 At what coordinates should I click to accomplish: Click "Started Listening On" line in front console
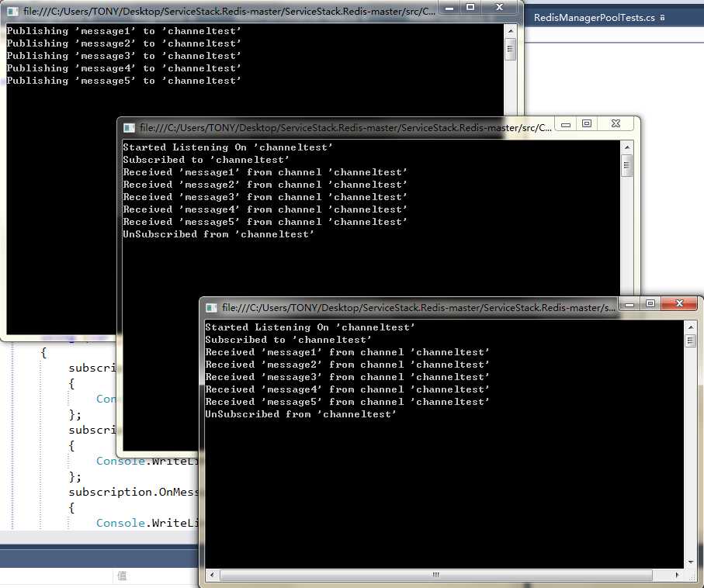(x=310, y=327)
